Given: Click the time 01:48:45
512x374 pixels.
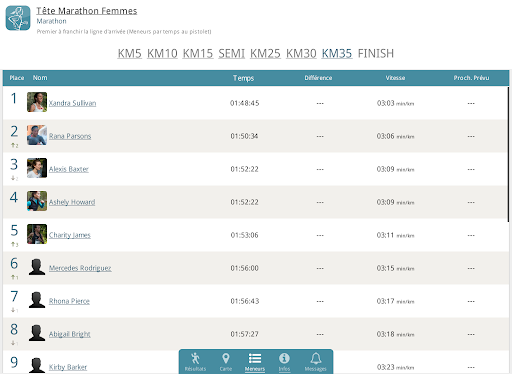Looking at the screenshot, I should click(x=244, y=103).
